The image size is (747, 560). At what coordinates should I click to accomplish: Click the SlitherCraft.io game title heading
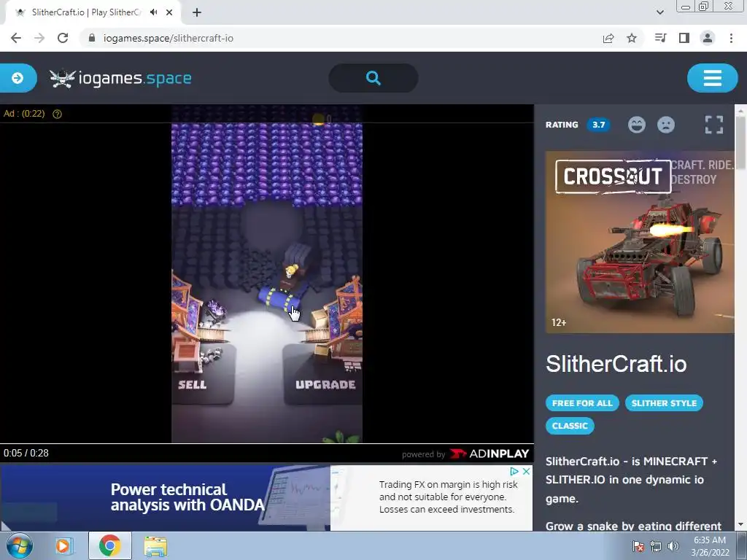616,364
